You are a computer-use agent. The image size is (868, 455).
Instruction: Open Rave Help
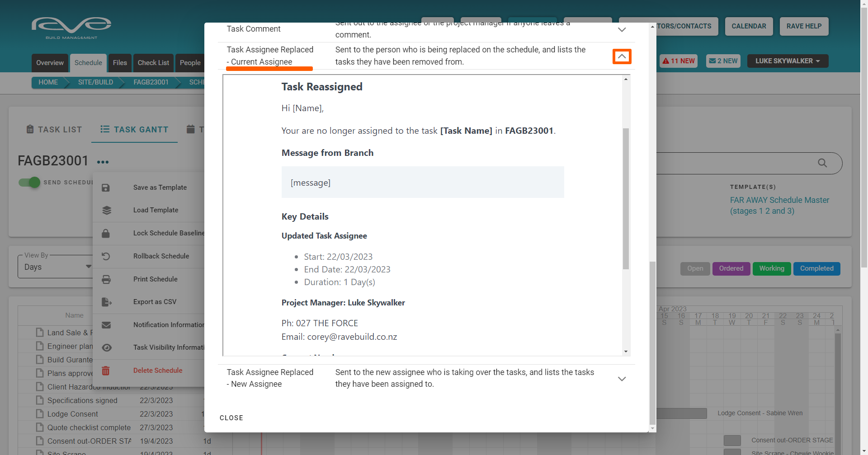click(804, 26)
